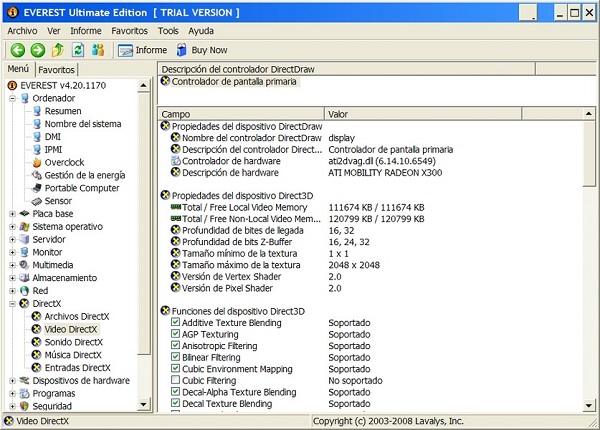Open the Tools menu
The height and width of the screenshot is (430, 600).
[x=168, y=31]
